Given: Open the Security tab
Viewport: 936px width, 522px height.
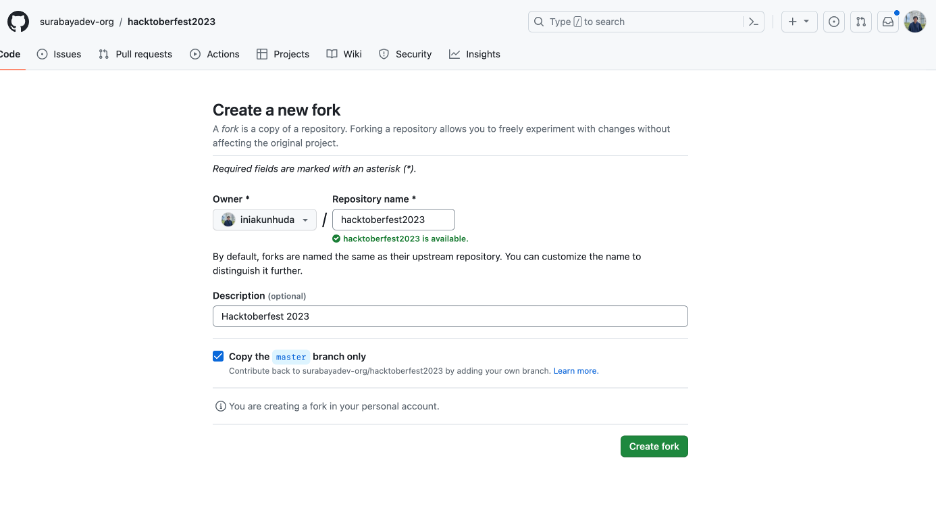Looking at the screenshot, I should coord(405,54).
